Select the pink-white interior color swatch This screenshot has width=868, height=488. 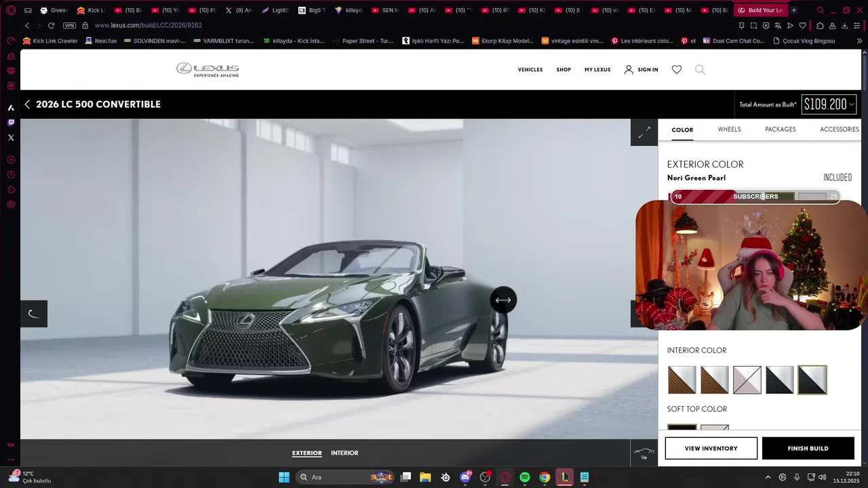[747, 380]
